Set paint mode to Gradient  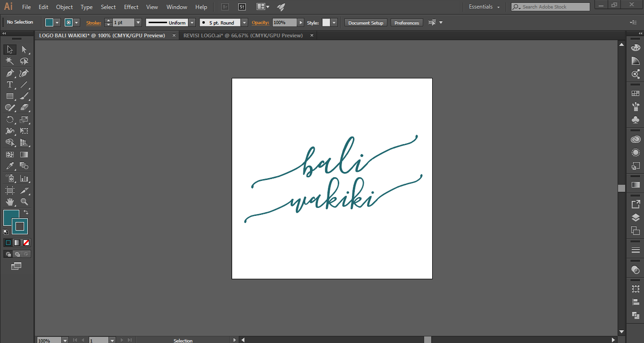tap(17, 242)
